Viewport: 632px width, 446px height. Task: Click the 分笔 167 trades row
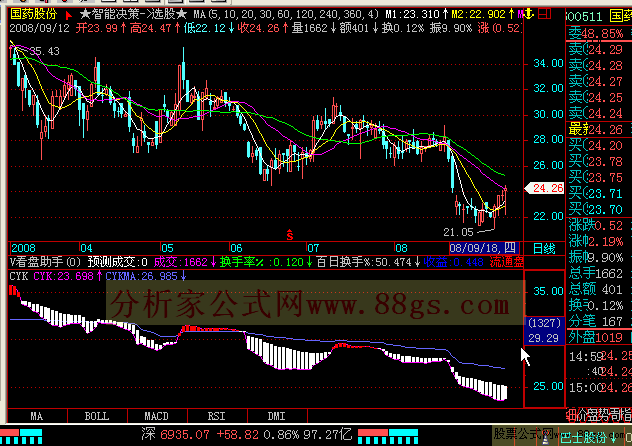[599, 321]
